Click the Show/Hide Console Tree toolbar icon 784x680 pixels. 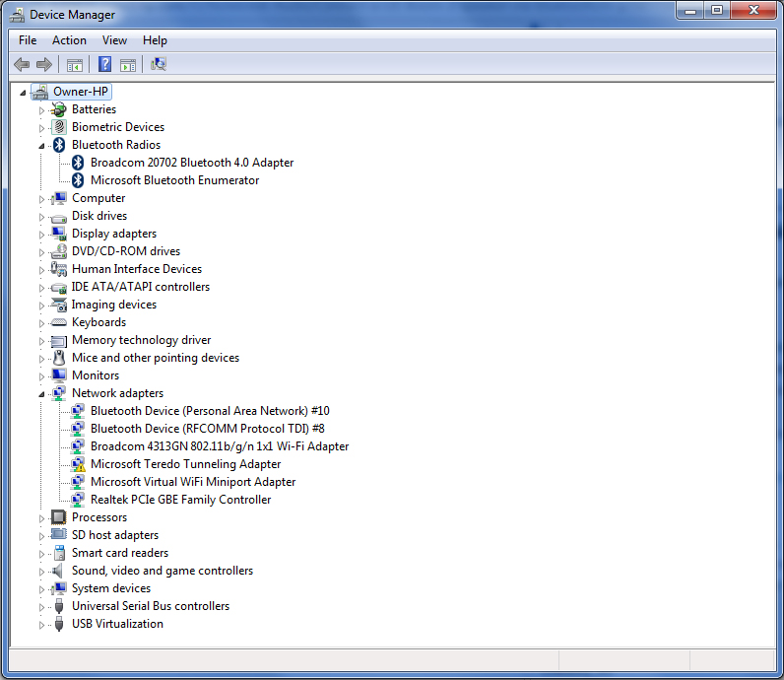click(x=75, y=64)
